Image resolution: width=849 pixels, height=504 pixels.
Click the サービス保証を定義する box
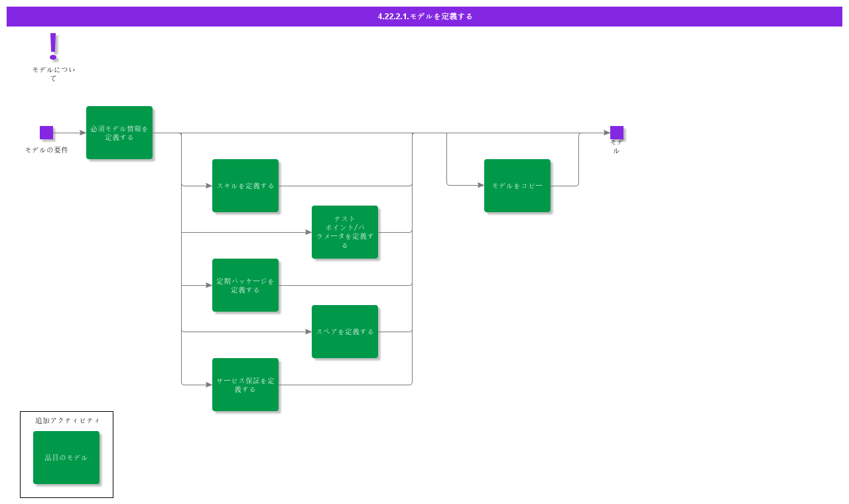pos(245,385)
